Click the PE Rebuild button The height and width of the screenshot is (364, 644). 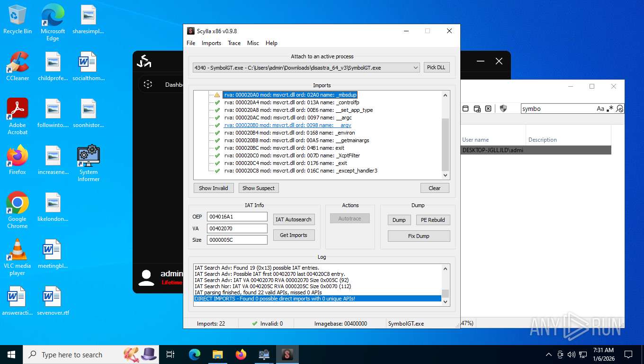tap(433, 220)
